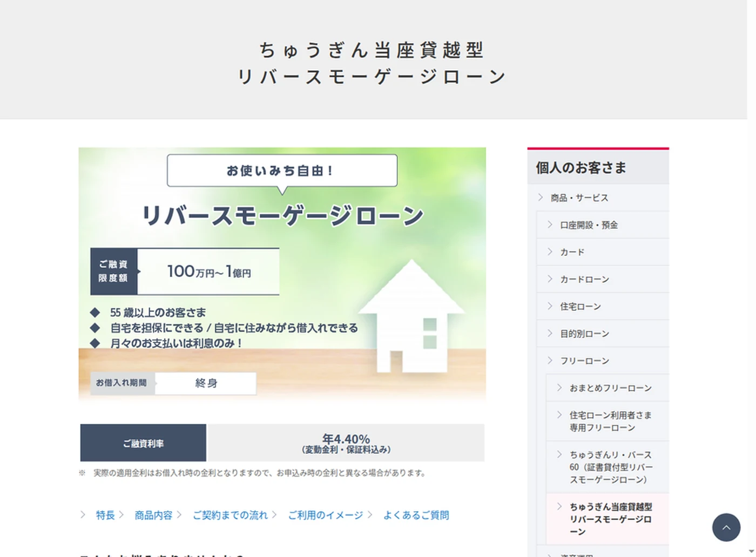
Task: Open the ご契約までの流れ anchor link
Action: [230, 515]
